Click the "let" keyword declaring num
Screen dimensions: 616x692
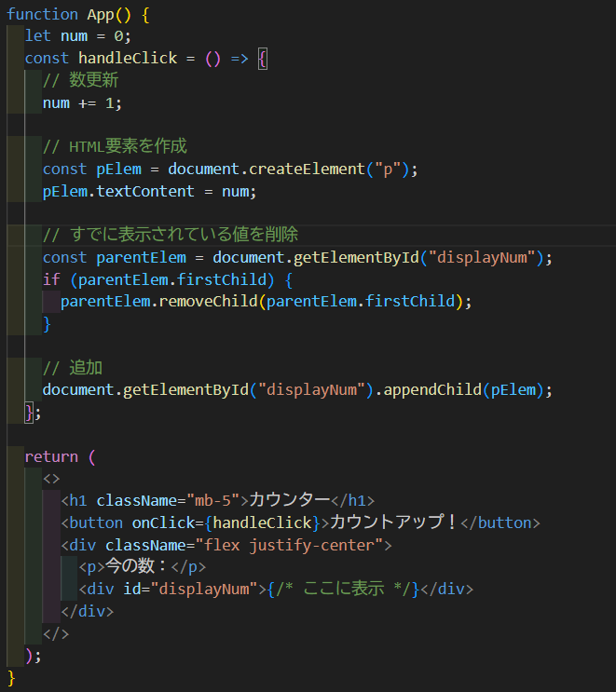click(38, 35)
